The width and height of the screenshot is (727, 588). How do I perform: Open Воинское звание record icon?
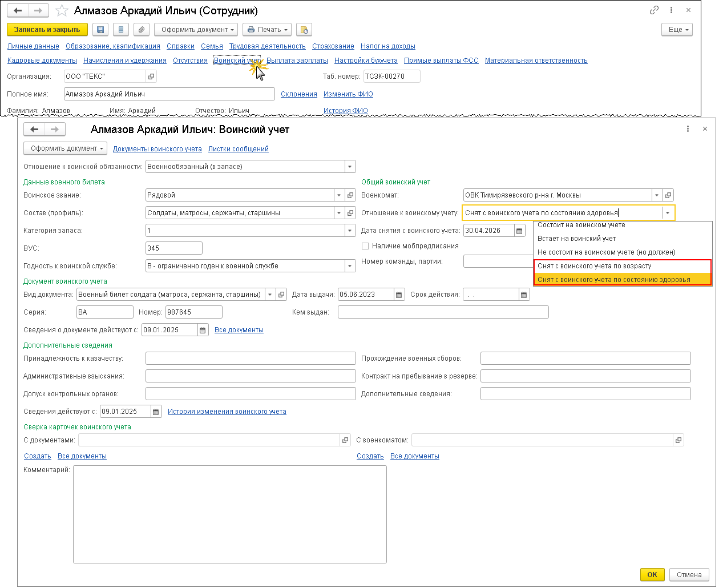350,195
